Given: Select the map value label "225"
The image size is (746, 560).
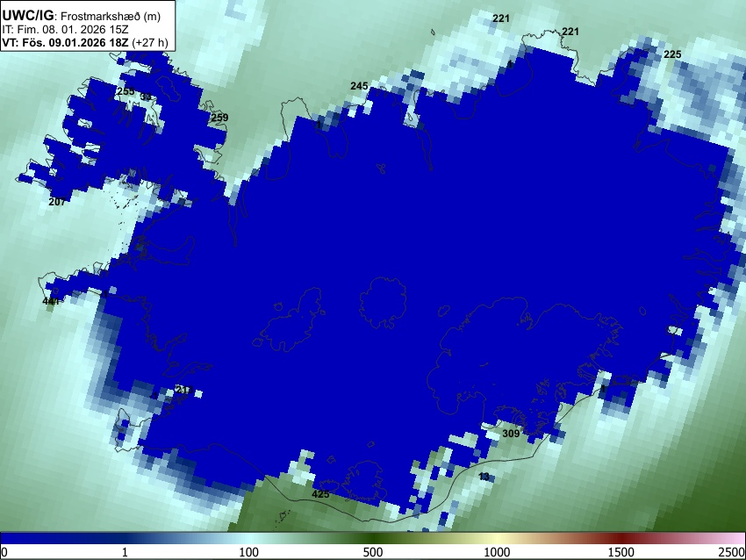Looking at the screenshot, I should tap(672, 54).
